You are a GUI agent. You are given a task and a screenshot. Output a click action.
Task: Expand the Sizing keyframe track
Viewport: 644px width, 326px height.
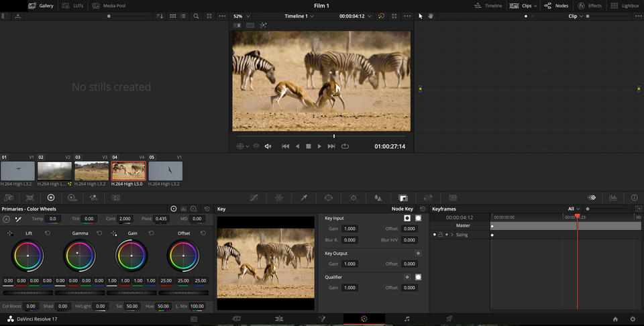451,235
